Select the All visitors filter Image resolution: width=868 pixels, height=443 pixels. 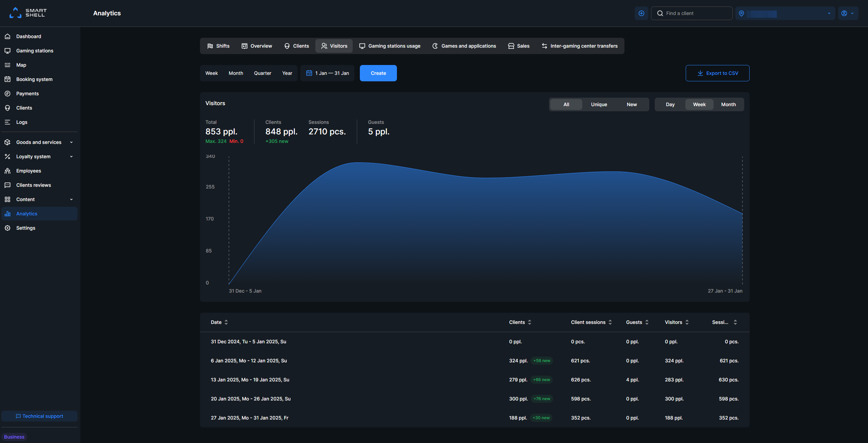click(566, 104)
